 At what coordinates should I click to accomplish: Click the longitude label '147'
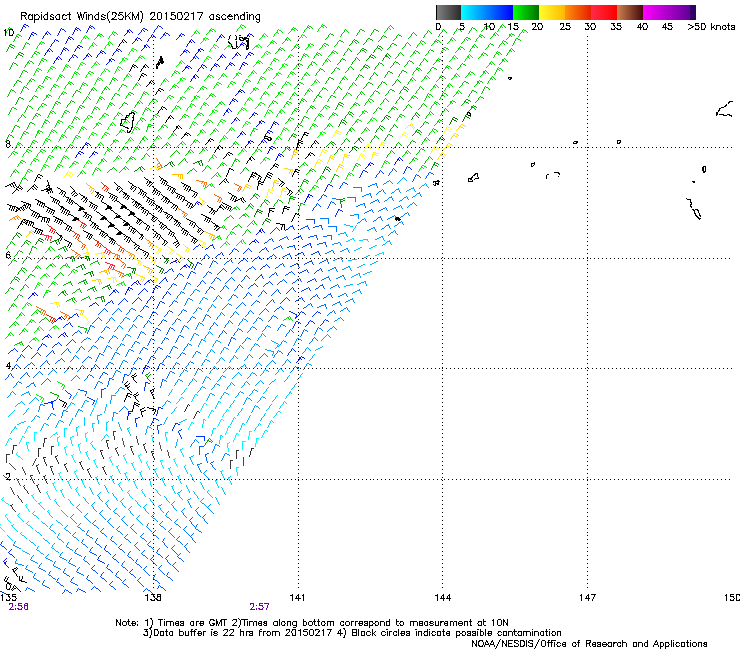click(x=588, y=598)
